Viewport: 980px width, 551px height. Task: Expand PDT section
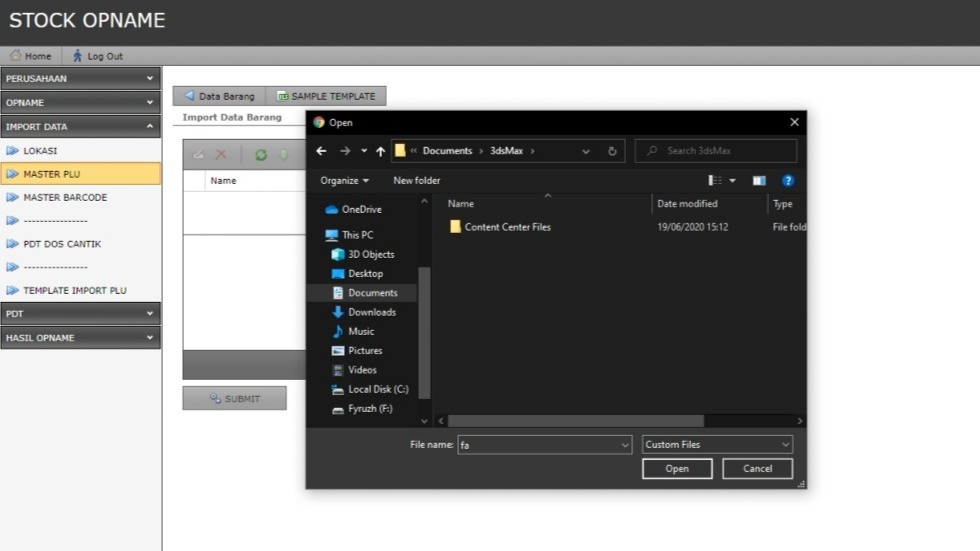(x=80, y=314)
